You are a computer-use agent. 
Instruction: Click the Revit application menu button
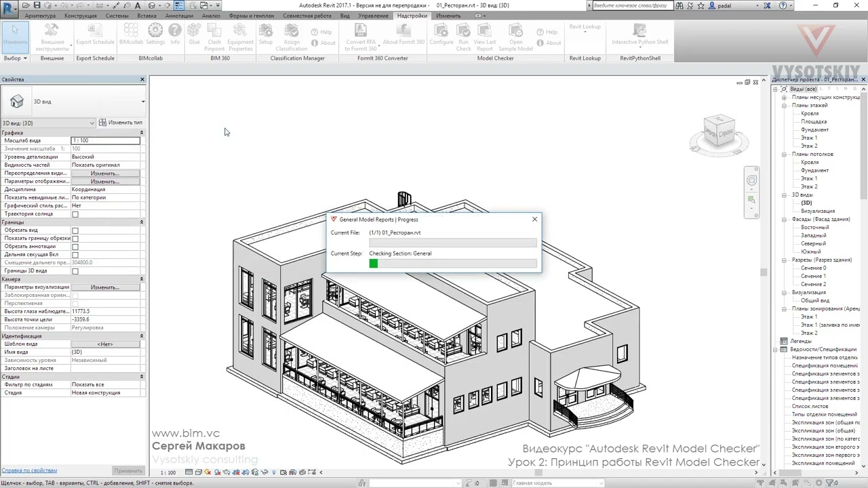click(9, 8)
